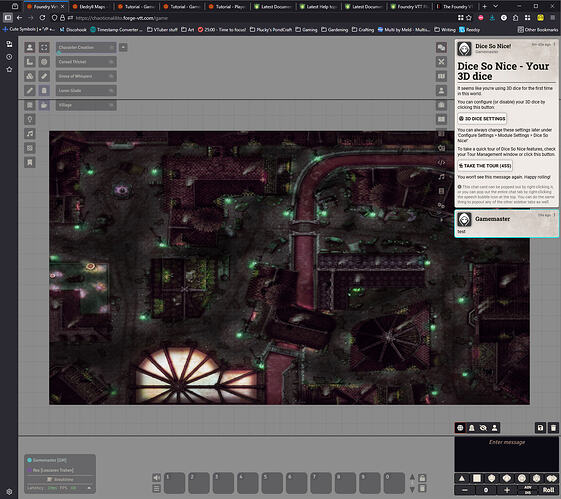This screenshot has height=499, width=561.
Task: Open the Other Bookmarks folder
Action: pos(538,30)
